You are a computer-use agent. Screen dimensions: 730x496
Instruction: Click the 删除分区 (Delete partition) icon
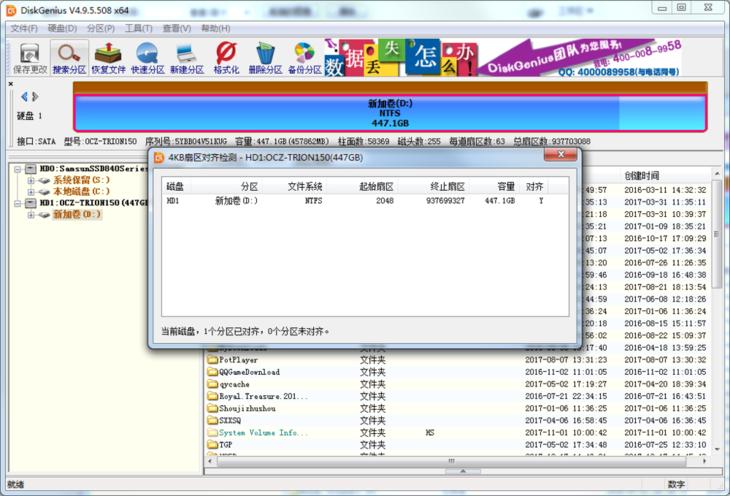coord(265,58)
